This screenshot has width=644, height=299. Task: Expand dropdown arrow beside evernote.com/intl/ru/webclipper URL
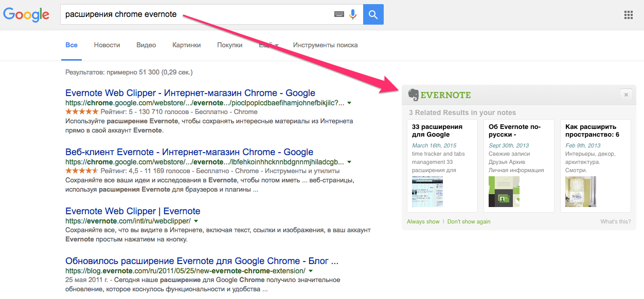[195, 221]
